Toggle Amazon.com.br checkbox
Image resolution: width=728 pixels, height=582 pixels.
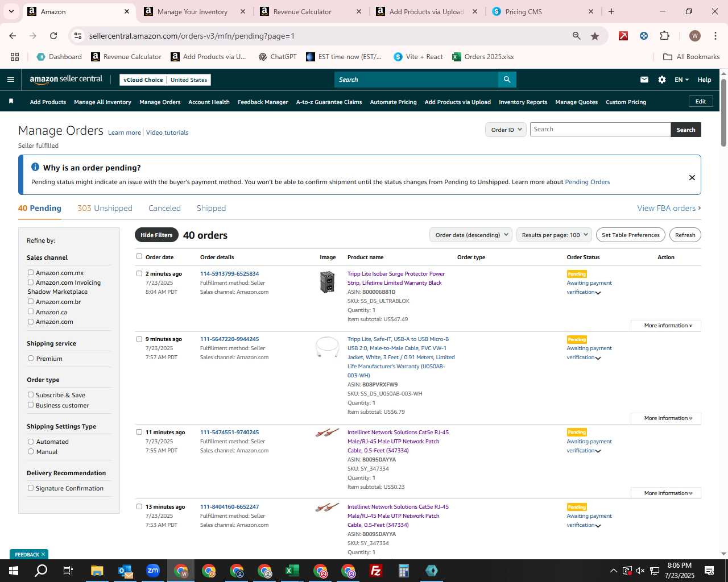coord(31,301)
